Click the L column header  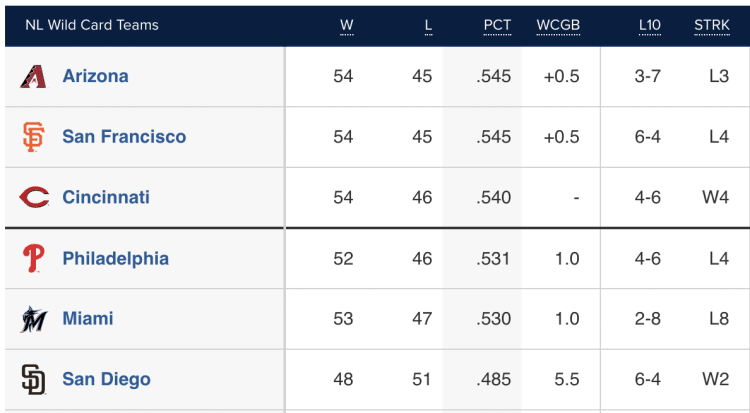(428, 25)
